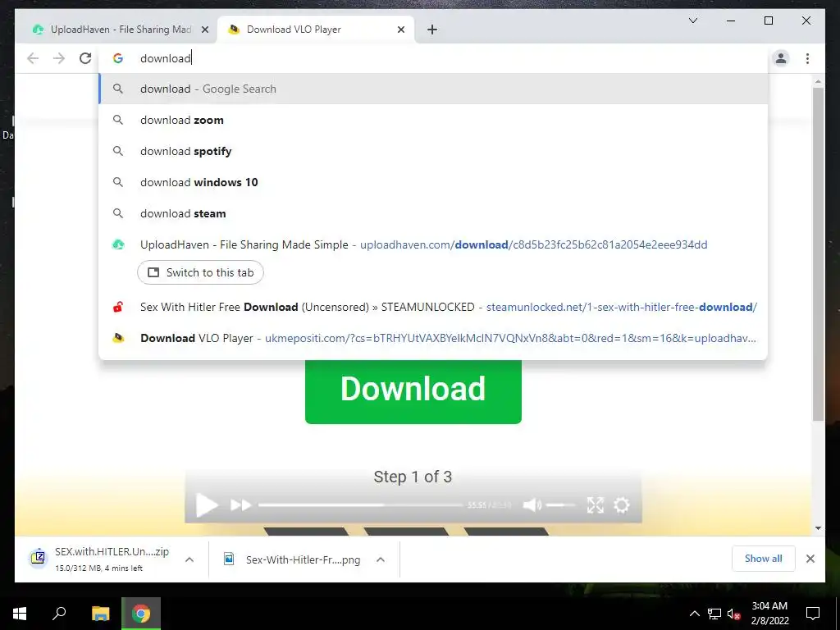This screenshot has width=840, height=630.
Task: Show hidden system tray icons
Action: coord(694,614)
